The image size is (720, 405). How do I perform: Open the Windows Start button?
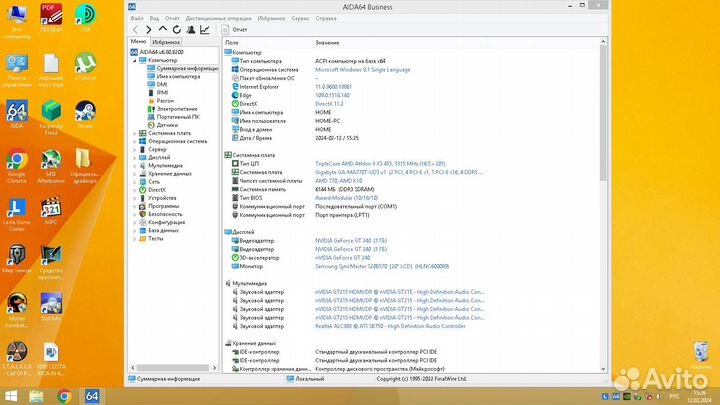11,396
